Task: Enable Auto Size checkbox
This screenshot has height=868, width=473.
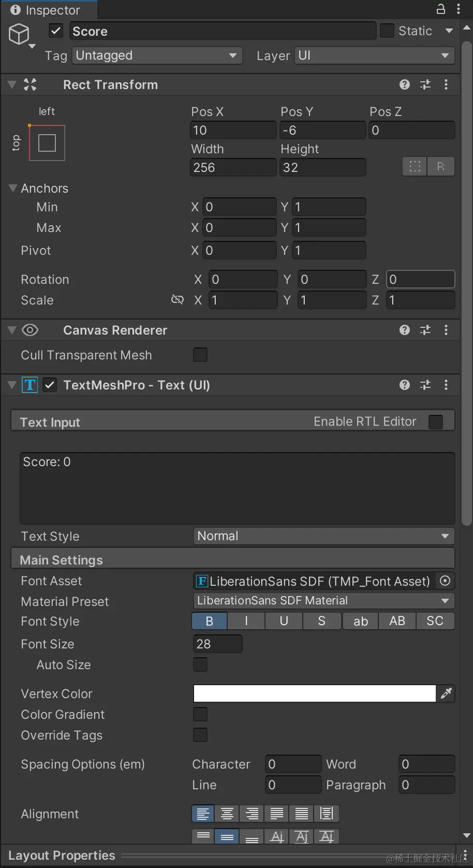Action: point(200,664)
